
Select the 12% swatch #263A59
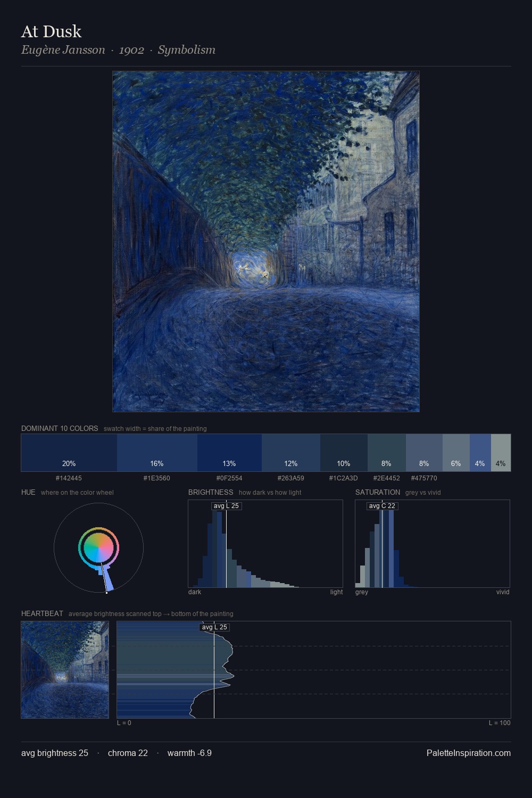click(x=291, y=453)
